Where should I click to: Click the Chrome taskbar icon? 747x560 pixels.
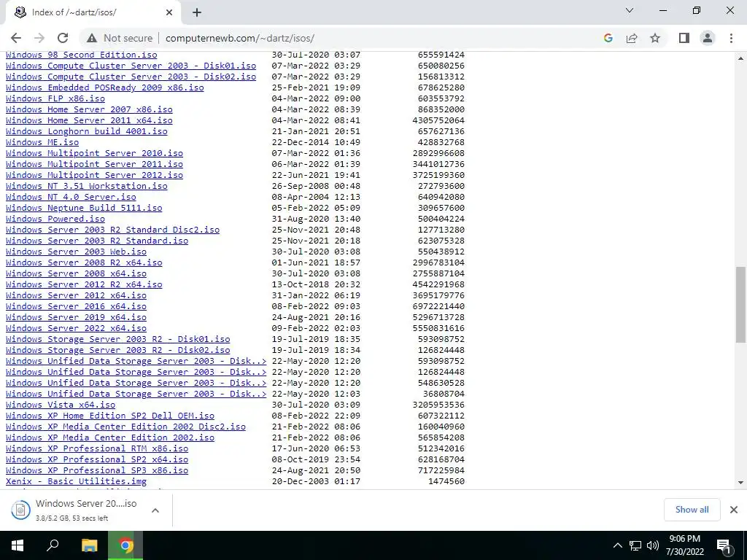pos(125,545)
